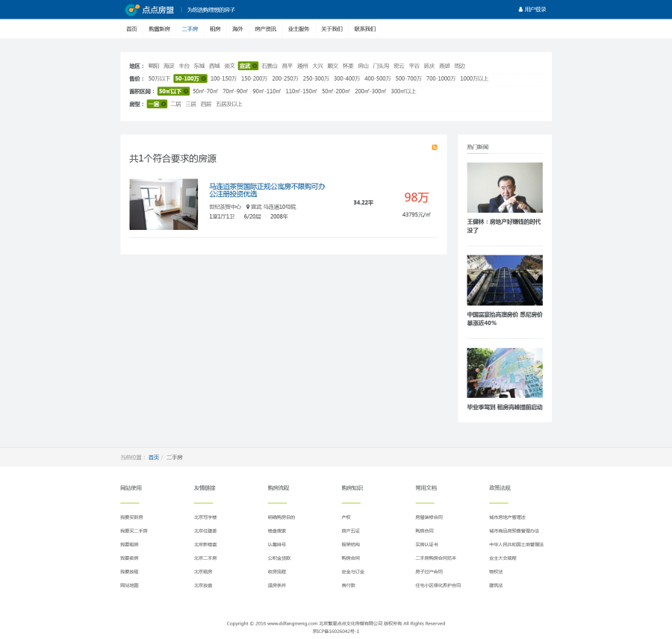
Task: Open the 我要买二手房 footer link
Action: tap(134, 531)
